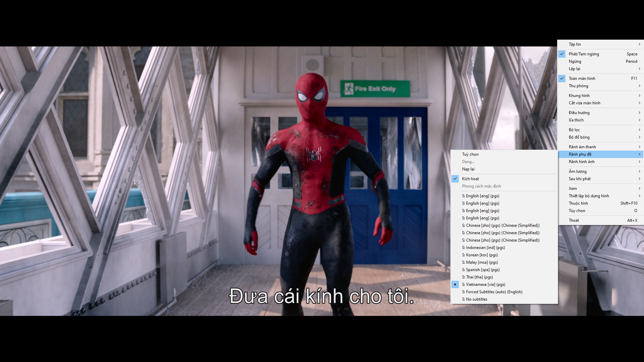Open Tùy chọn options from main menu
644x362 pixels.
point(601,211)
